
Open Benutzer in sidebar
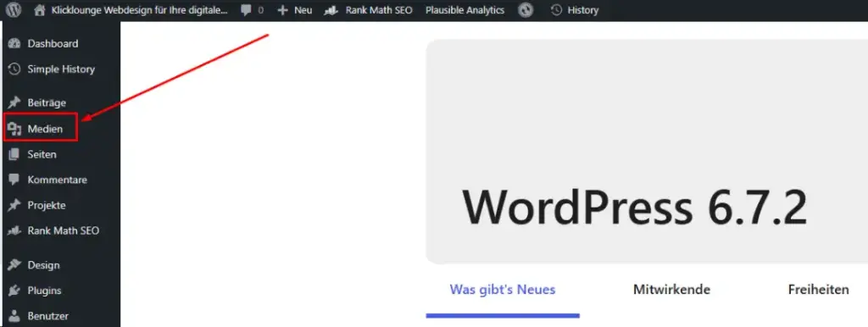(48, 316)
